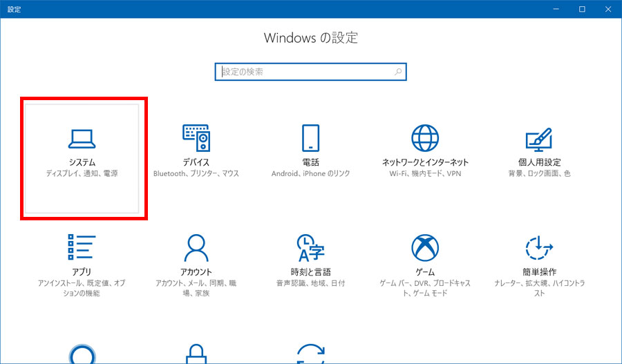Click the text Android、iPhone のリンク
The height and width of the screenshot is (364, 622).
310,173
